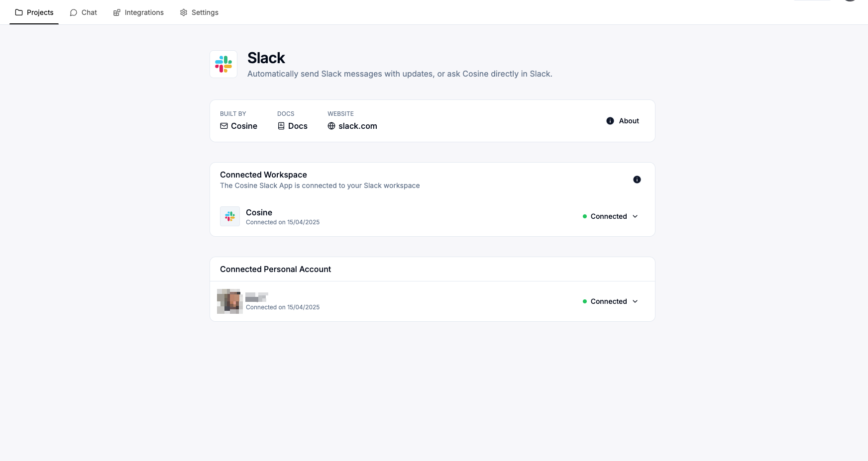
Task: Click the About info icon
Action: point(610,121)
